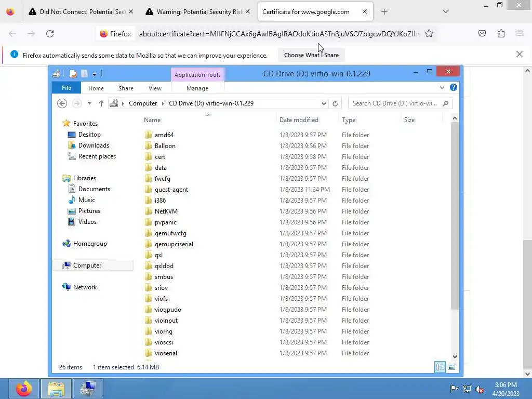Select Libraries in navigation pane
The height and width of the screenshot is (399, 532).
[85, 178]
